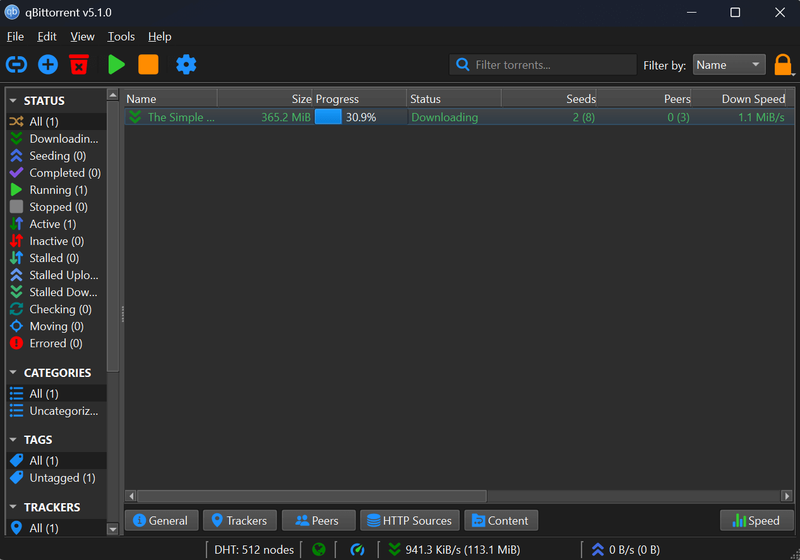Switch to the Content tab
Image resolution: width=800 pixels, height=560 pixels.
[501, 520]
